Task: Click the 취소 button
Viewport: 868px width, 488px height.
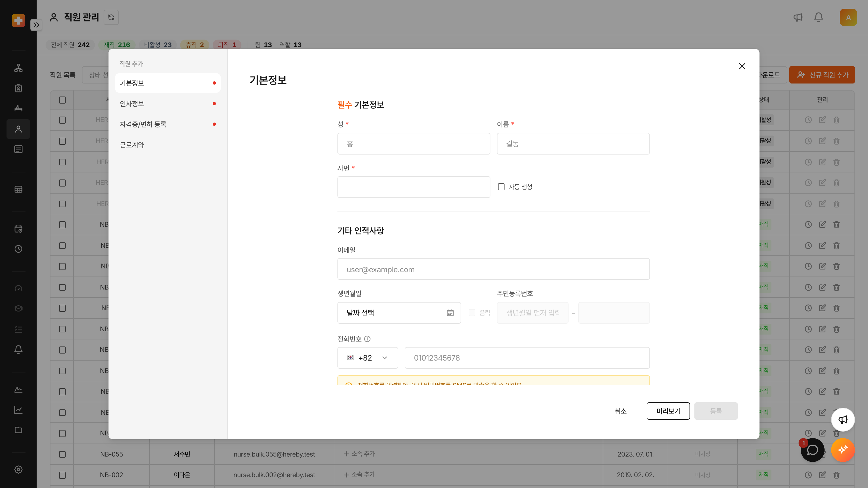Action: 620,411
